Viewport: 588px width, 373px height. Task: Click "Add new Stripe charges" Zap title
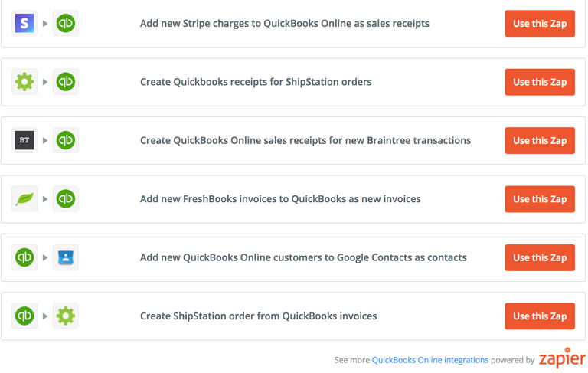click(284, 24)
